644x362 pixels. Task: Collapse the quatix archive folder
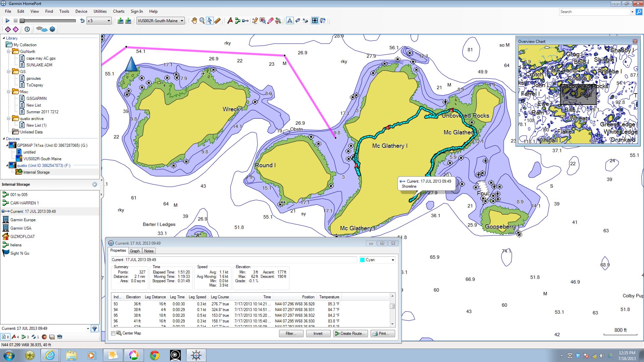9,119
